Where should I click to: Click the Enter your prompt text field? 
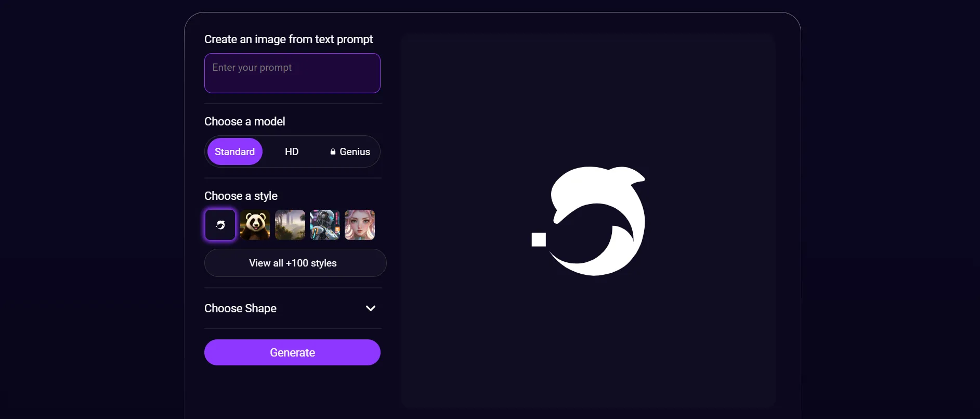click(x=292, y=73)
